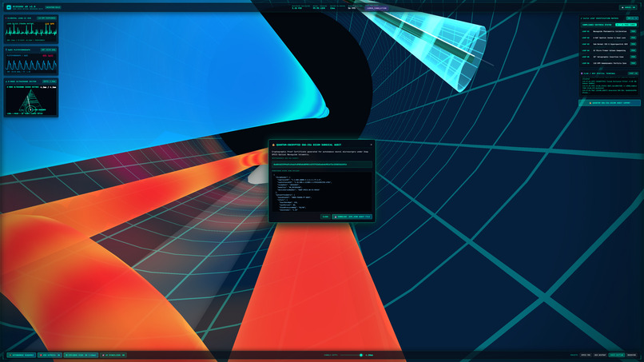644x362 pixels.
Task: Download the .DCM.JSON audit file
Action: coord(352,217)
